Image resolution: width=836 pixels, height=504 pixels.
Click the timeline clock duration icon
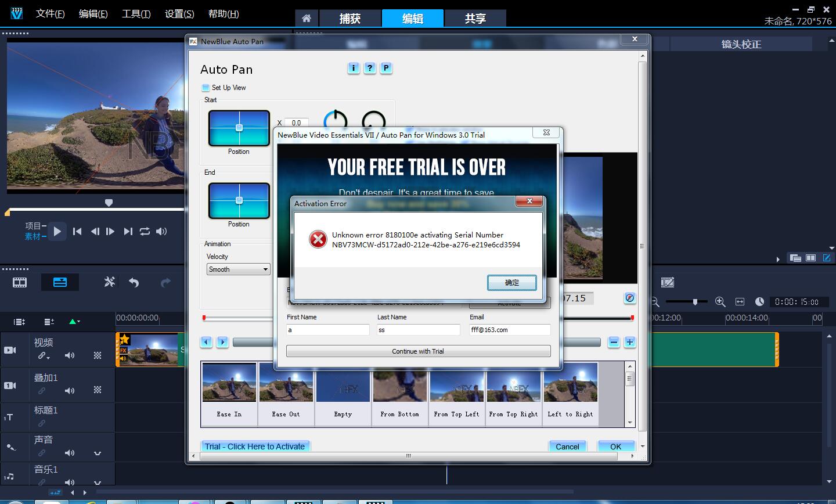point(759,301)
